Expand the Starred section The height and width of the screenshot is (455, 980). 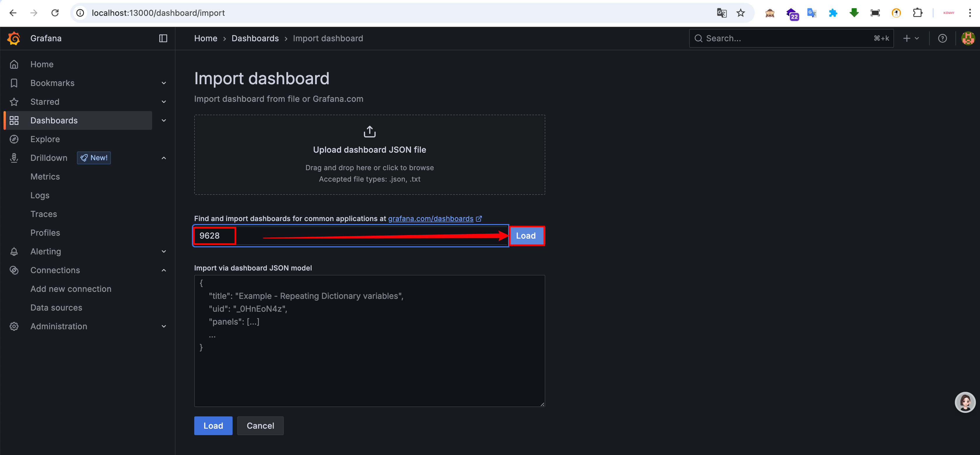pyautogui.click(x=164, y=101)
